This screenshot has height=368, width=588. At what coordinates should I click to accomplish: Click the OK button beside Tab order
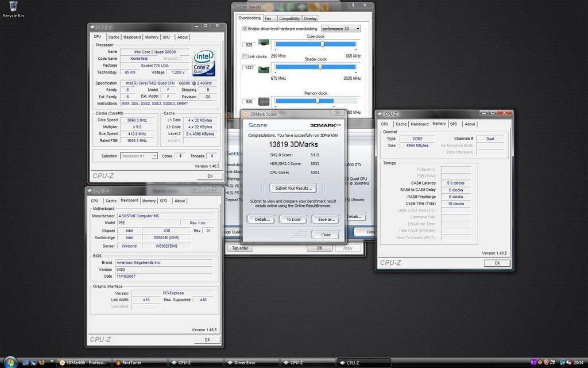pyautogui.click(x=319, y=248)
